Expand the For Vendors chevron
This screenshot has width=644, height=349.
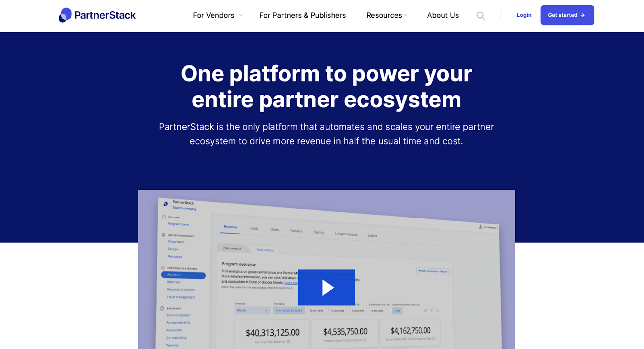click(241, 15)
